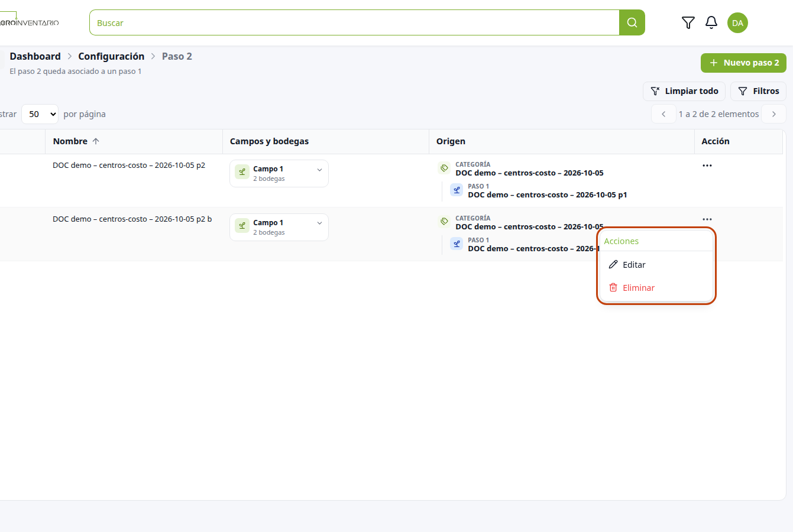Go to the previous page arrow

coord(663,114)
